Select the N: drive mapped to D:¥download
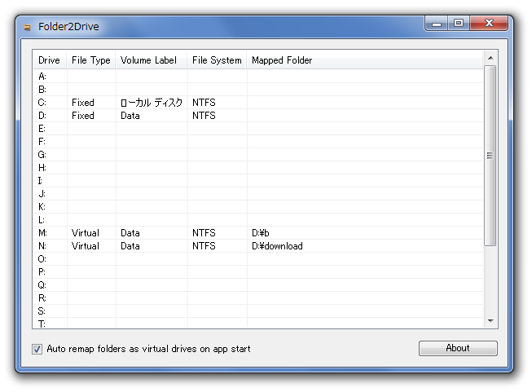Screen dimensions: 532x392 point(258,246)
